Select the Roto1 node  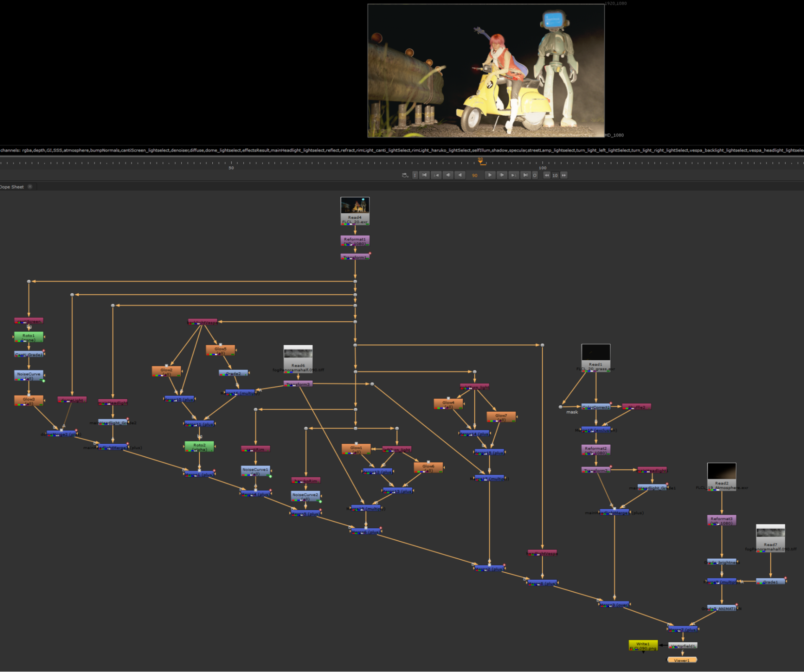tap(28, 337)
